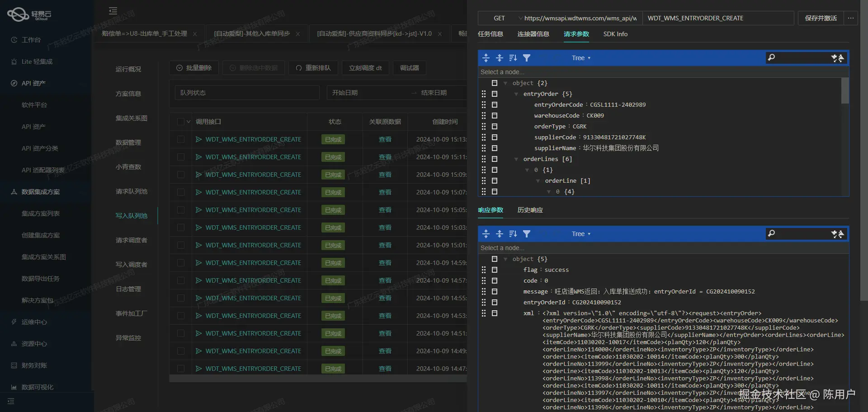868x412 pixels.
Task: Toggle the sidebar collapse hamburger icon
Action: pyautogui.click(x=113, y=11)
